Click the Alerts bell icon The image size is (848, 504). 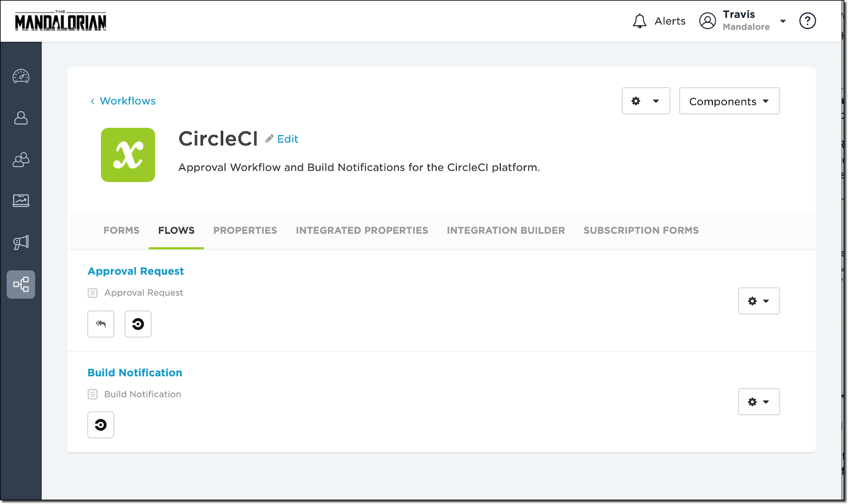(x=640, y=21)
